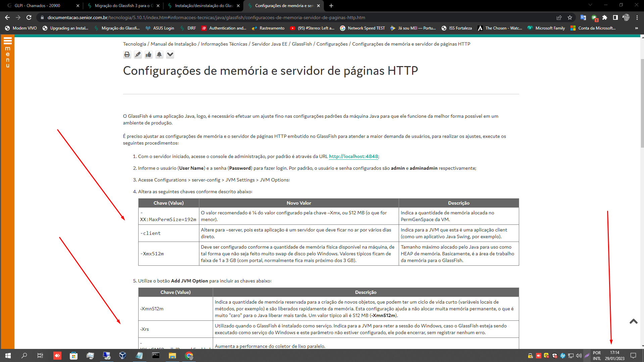Click the Manual de Instalação breadcrumb
This screenshot has width=644, height=362.
[x=174, y=44]
